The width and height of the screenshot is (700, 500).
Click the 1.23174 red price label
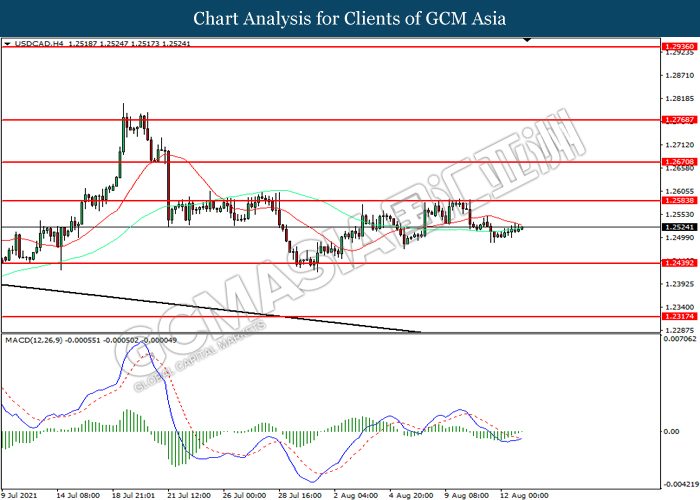pyautogui.click(x=679, y=316)
